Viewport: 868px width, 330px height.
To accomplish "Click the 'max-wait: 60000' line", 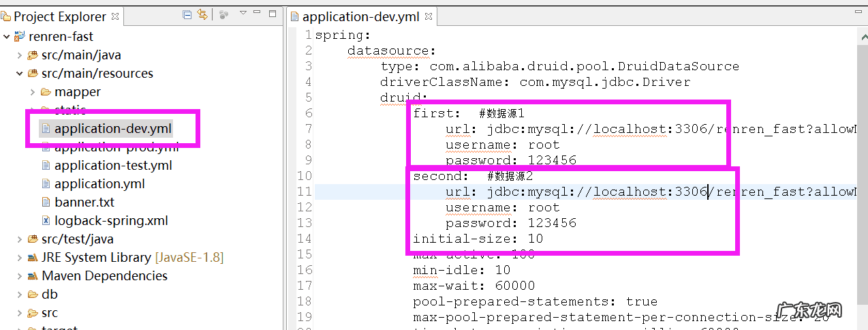I will pos(474,286).
